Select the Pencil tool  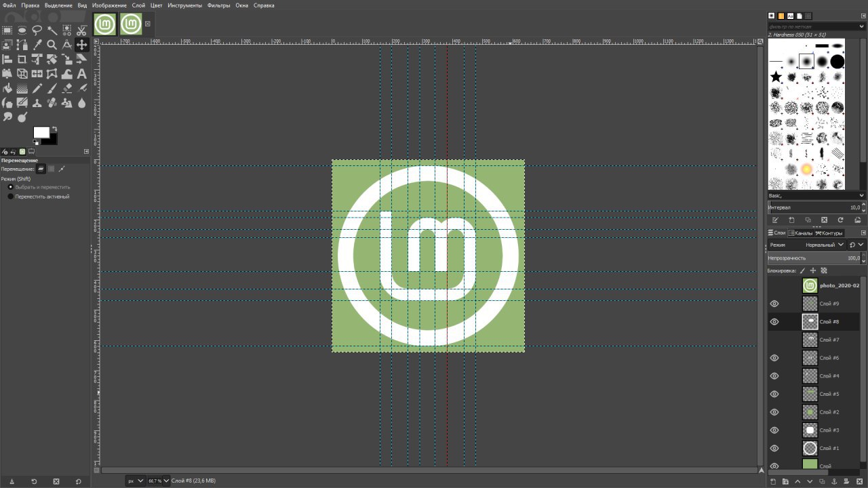[x=37, y=88]
